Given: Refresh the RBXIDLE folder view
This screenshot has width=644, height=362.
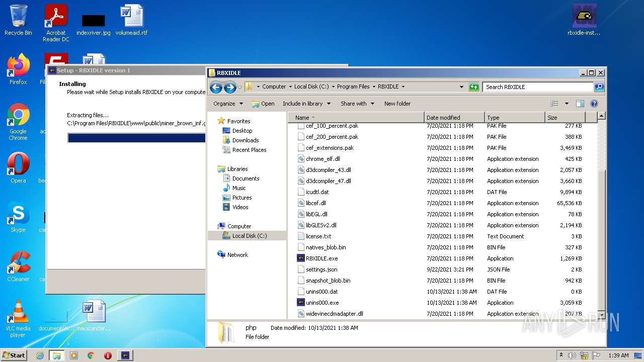Looking at the screenshot, I should (474, 87).
